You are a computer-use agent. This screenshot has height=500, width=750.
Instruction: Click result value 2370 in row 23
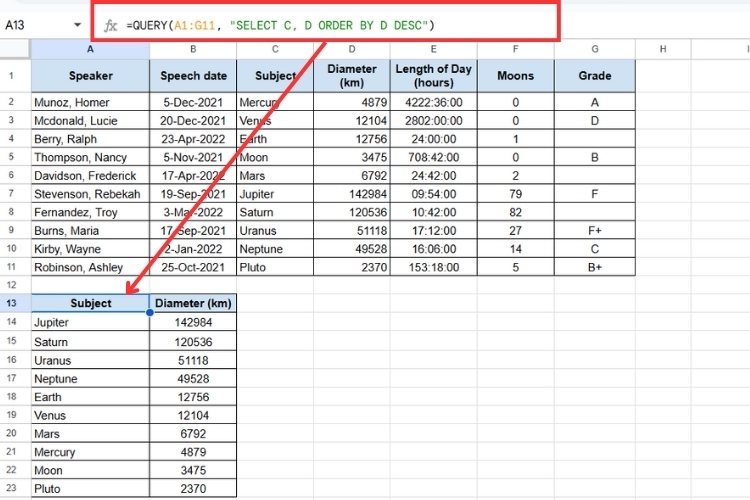tap(193, 489)
